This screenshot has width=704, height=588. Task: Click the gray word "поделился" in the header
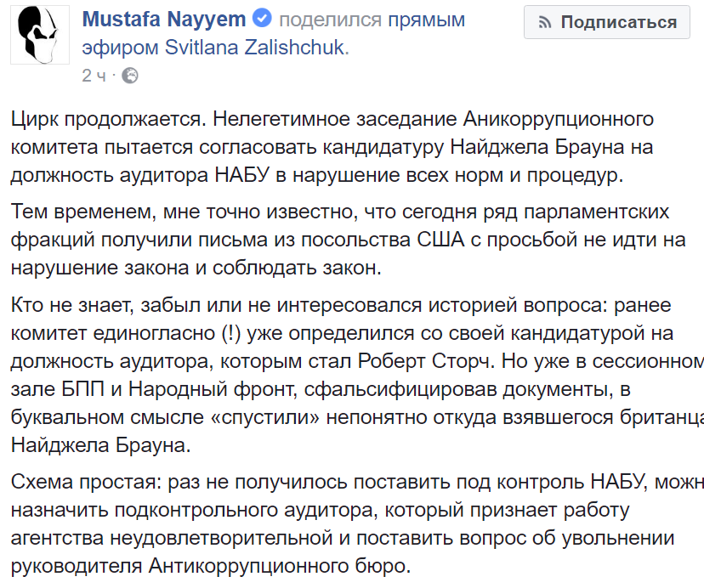(x=331, y=20)
